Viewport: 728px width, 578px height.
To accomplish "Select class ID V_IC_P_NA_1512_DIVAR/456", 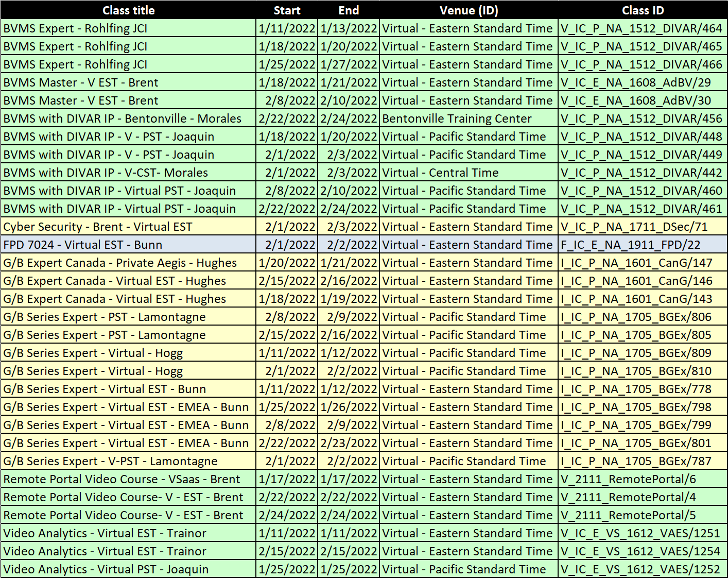I will pos(643,118).
